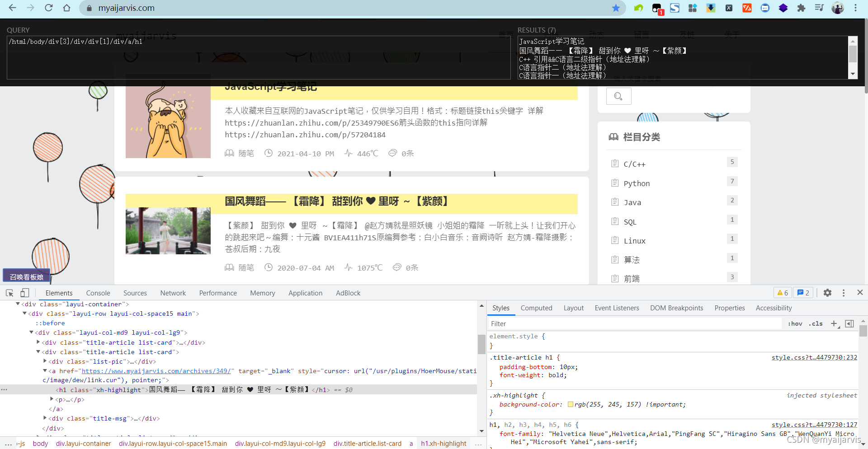Open DevTools settings gear
868x449 pixels.
click(x=828, y=293)
